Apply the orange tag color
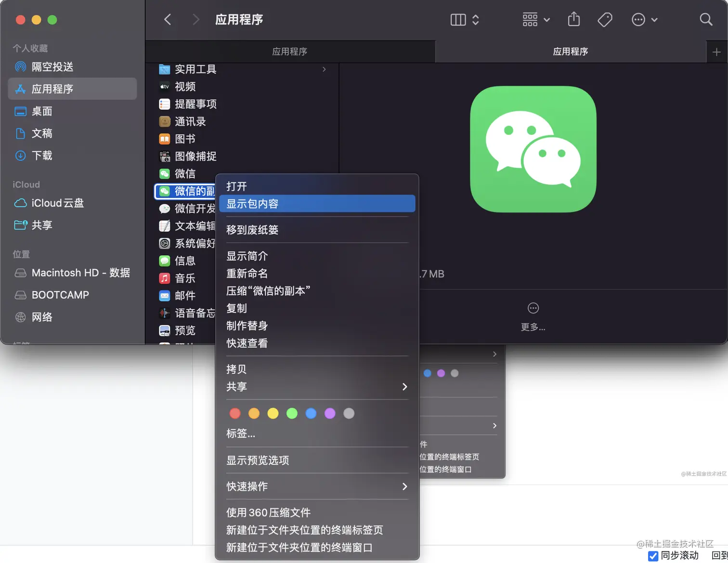This screenshot has width=728, height=563. coord(254,413)
